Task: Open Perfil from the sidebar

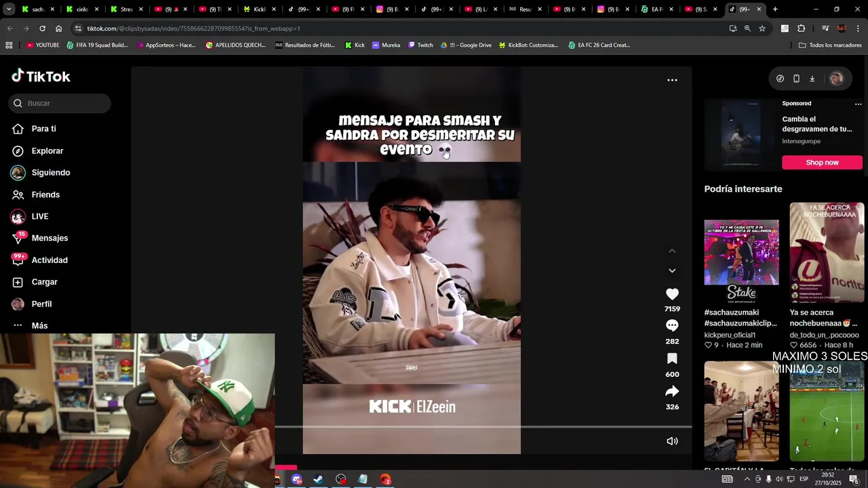Action: pos(41,304)
